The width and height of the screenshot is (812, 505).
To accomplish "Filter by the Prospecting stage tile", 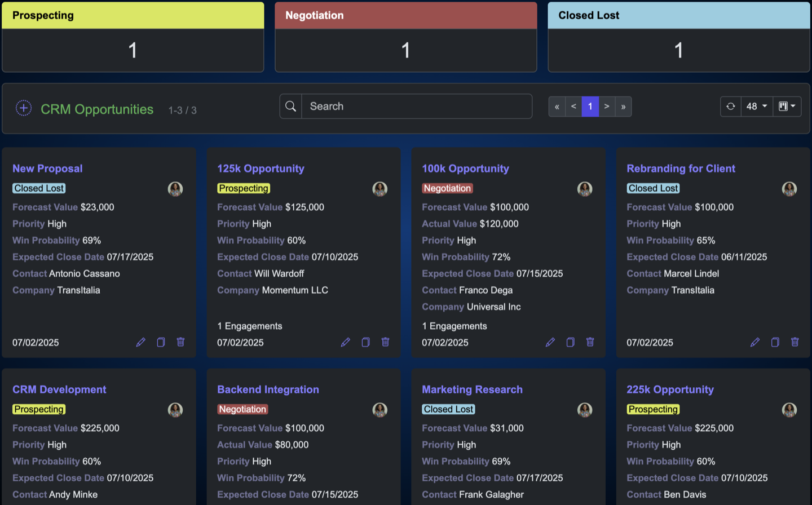I will point(133,37).
